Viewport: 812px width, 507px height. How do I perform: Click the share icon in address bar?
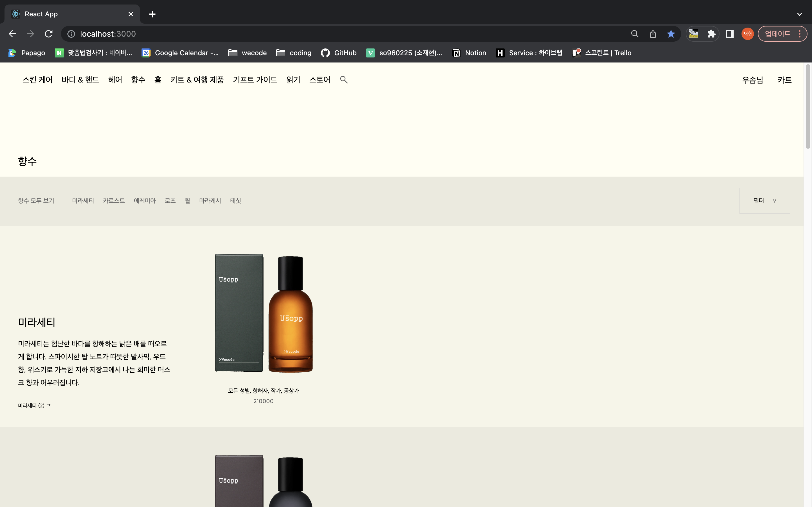pyautogui.click(x=653, y=34)
